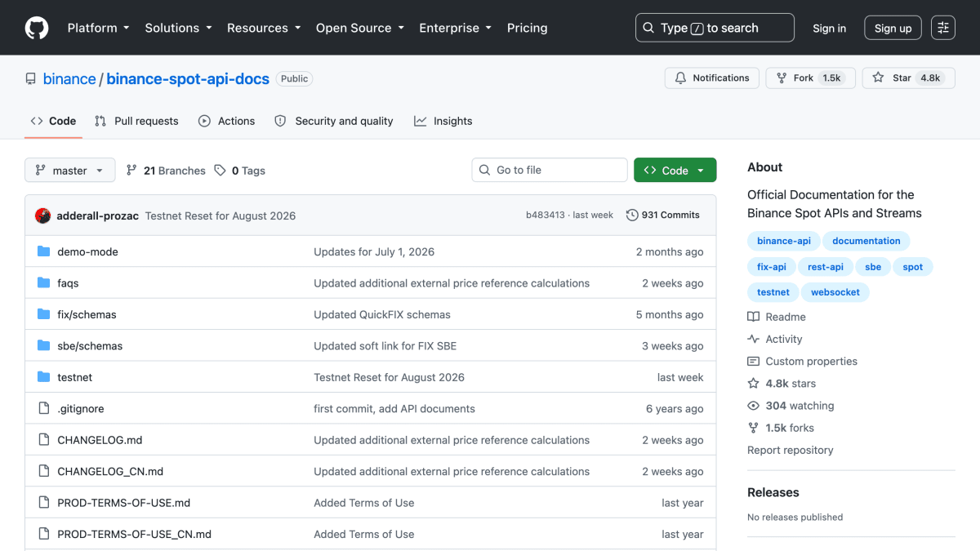Switch to the Pull requests tab
Image resolution: width=980 pixels, height=551 pixels.
tap(136, 121)
